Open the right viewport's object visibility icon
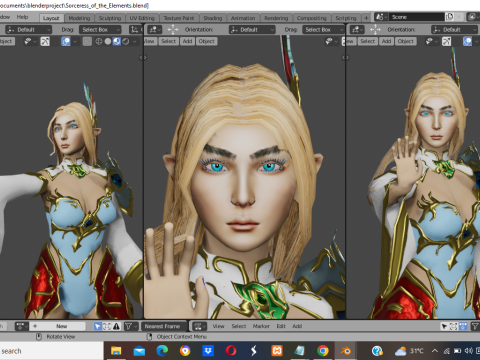Viewport: 480px width, 360px height. (431, 41)
